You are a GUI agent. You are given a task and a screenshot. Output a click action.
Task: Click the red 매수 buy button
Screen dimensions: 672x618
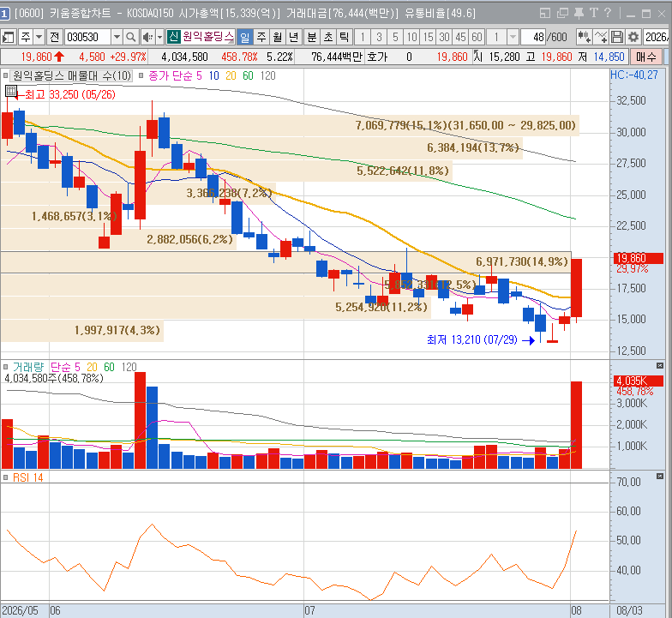click(x=646, y=57)
